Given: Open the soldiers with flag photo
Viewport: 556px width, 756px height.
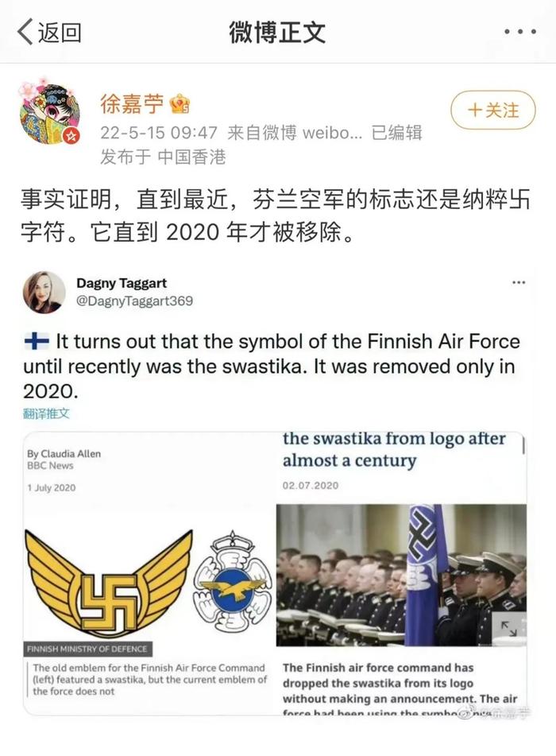Looking at the screenshot, I should [x=401, y=576].
